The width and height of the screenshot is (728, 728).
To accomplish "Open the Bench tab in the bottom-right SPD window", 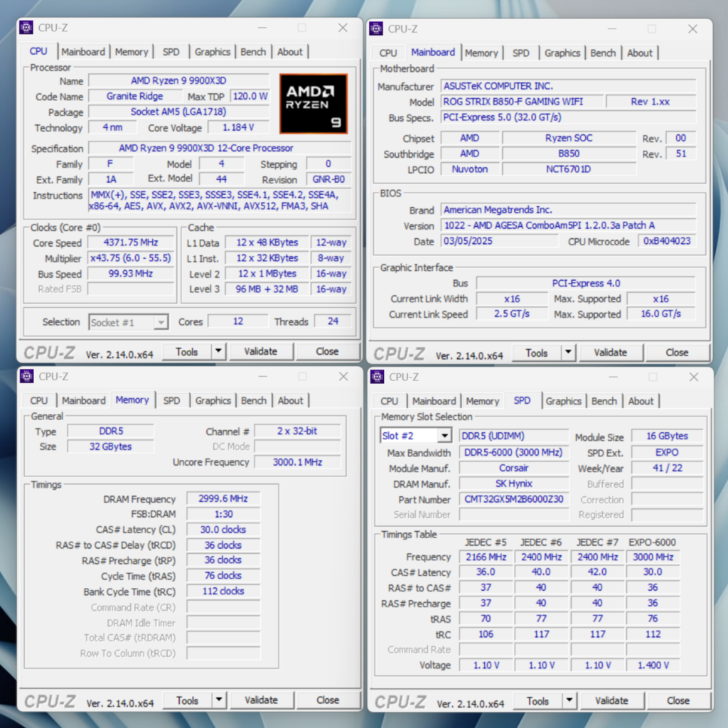I will pos(604,401).
